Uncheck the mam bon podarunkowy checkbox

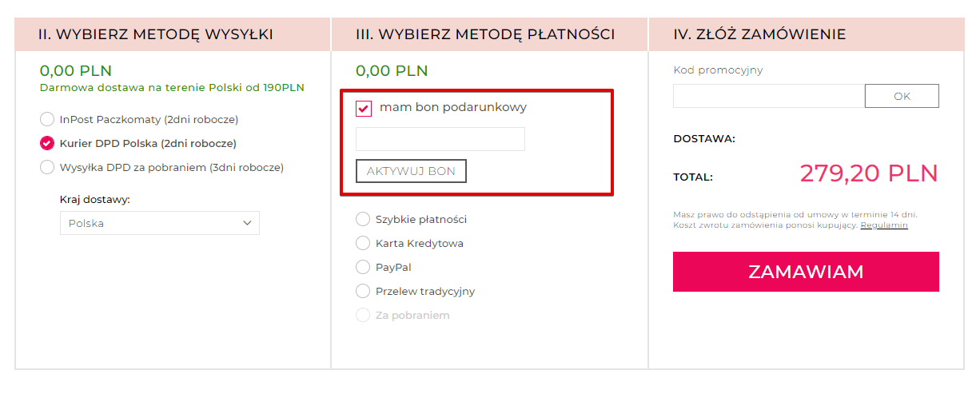point(364,108)
